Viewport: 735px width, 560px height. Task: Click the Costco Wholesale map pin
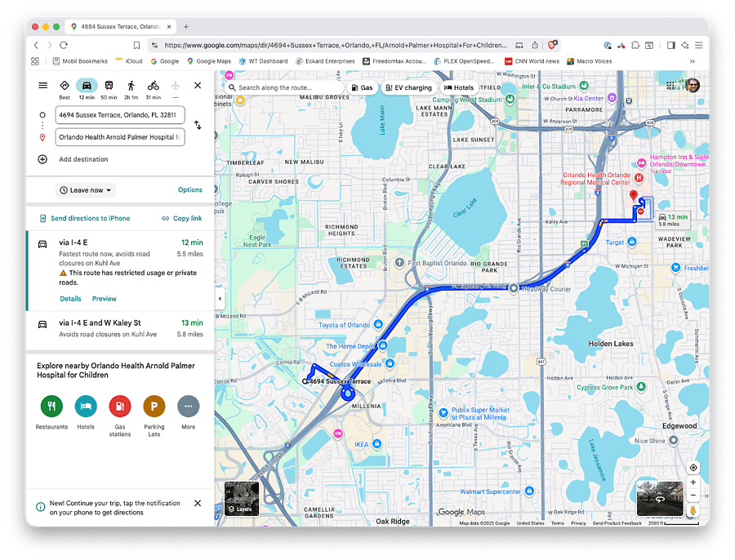(x=390, y=363)
